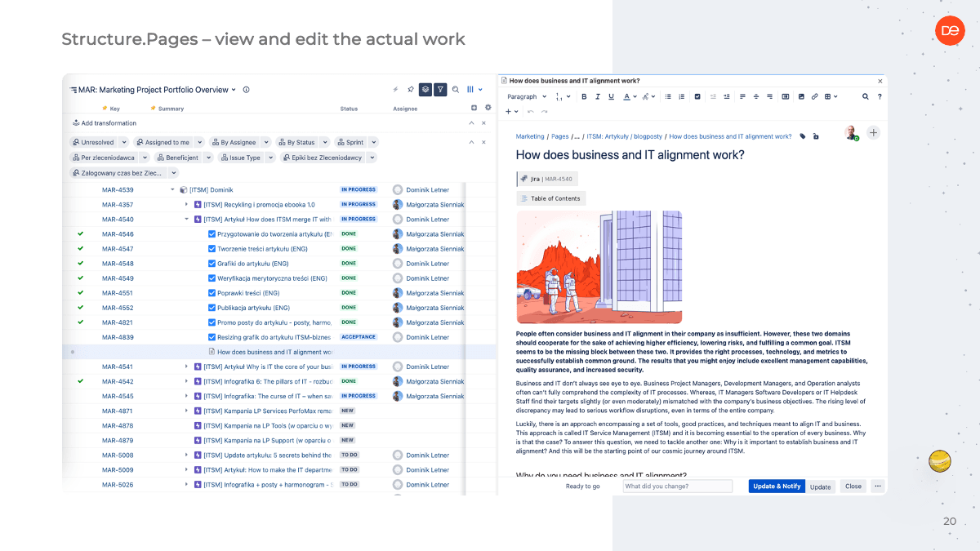Click the Update & Notify button
This screenshot has height=551, width=980.
click(776, 487)
